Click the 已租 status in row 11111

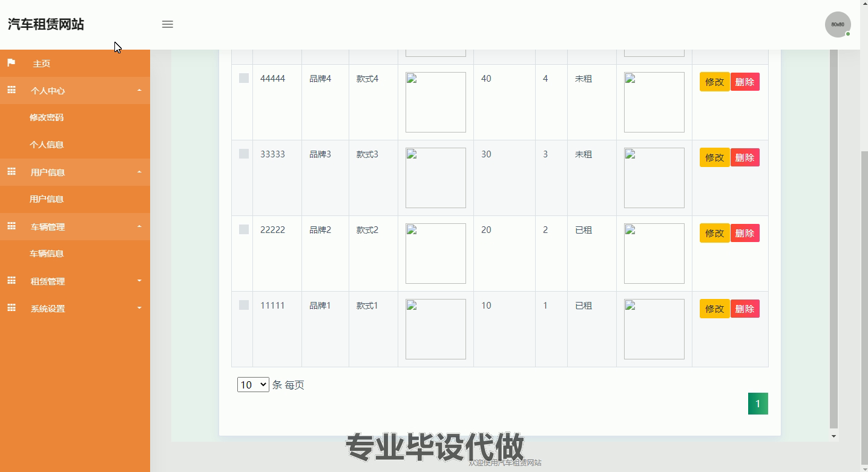[584, 306]
